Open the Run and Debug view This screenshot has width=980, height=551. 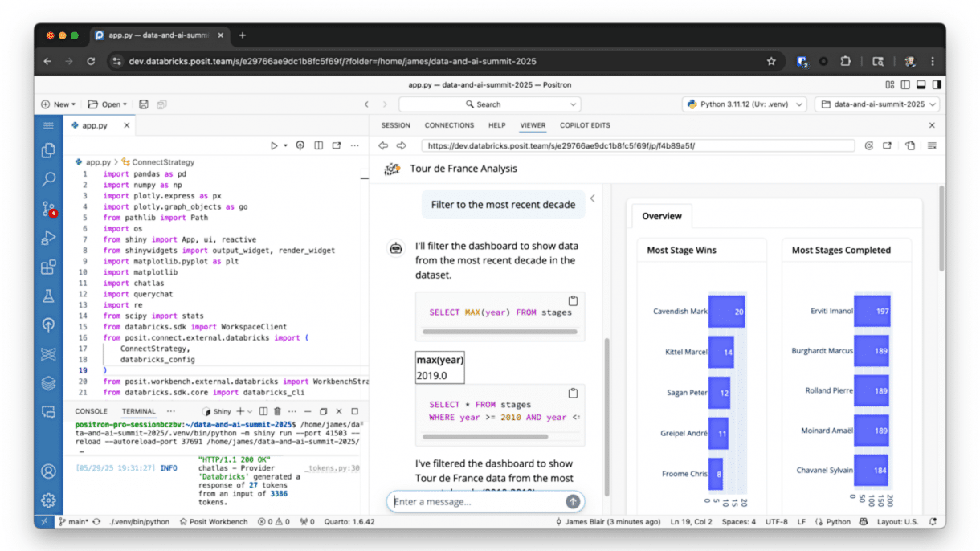(x=48, y=237)
